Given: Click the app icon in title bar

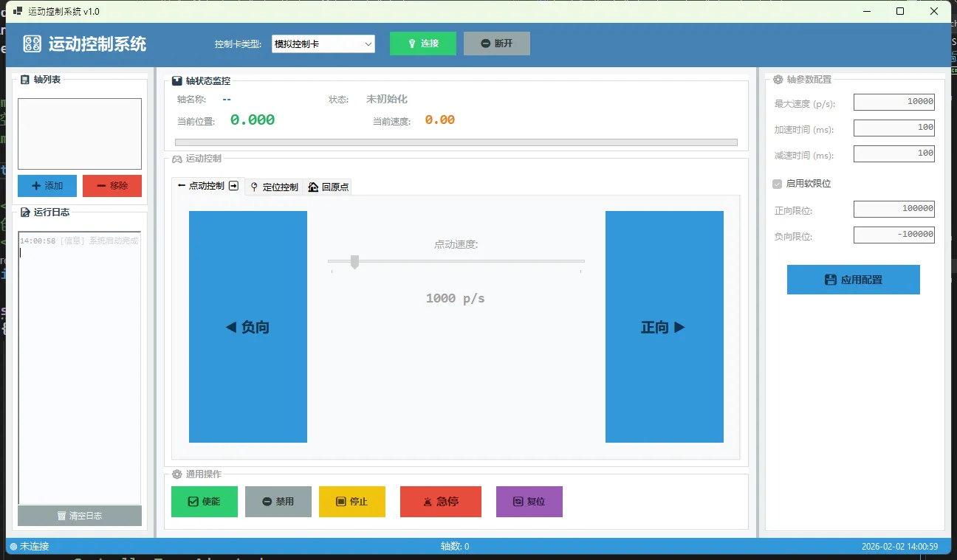Looking at the screenshot, I should click(18, 11).
